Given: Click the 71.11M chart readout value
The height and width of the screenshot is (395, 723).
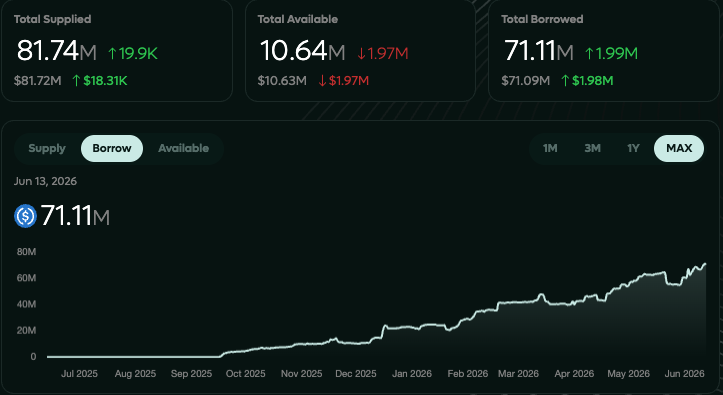Looking at the screenshot, I should [x=75, y=216].
